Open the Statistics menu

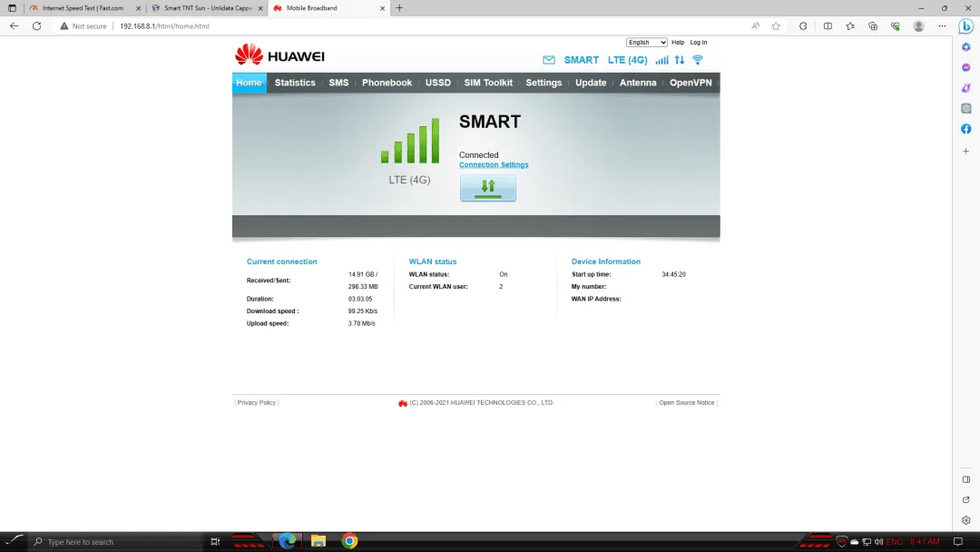295,83
